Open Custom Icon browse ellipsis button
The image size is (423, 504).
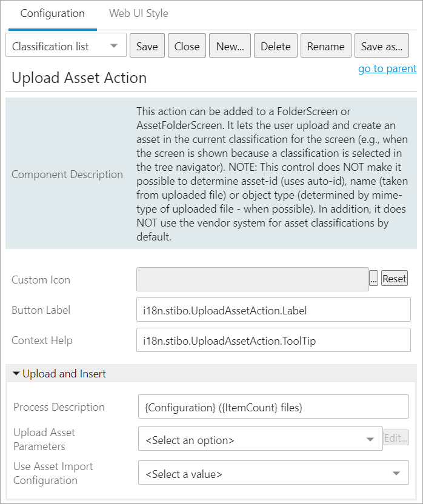coord(373,279)
